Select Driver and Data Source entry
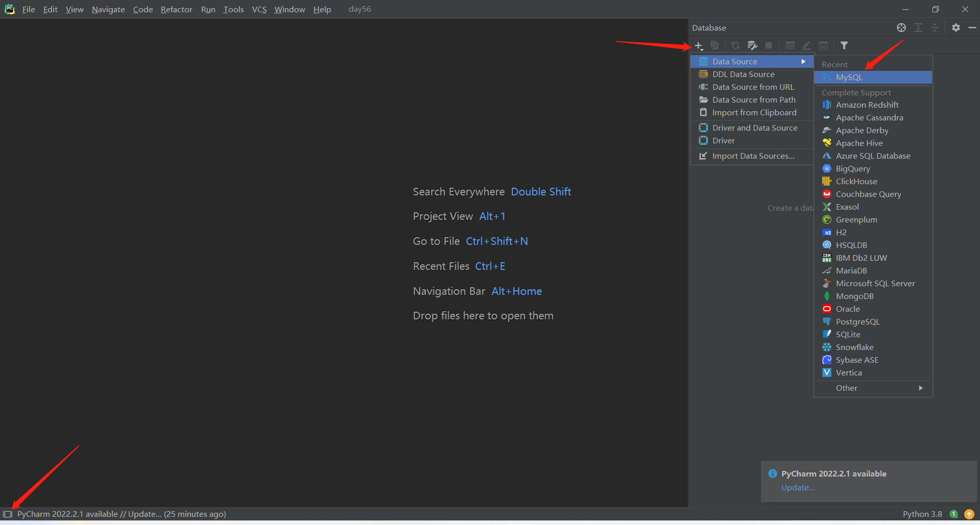This screenshot has height=525, width=980. (x=752, y=128)
